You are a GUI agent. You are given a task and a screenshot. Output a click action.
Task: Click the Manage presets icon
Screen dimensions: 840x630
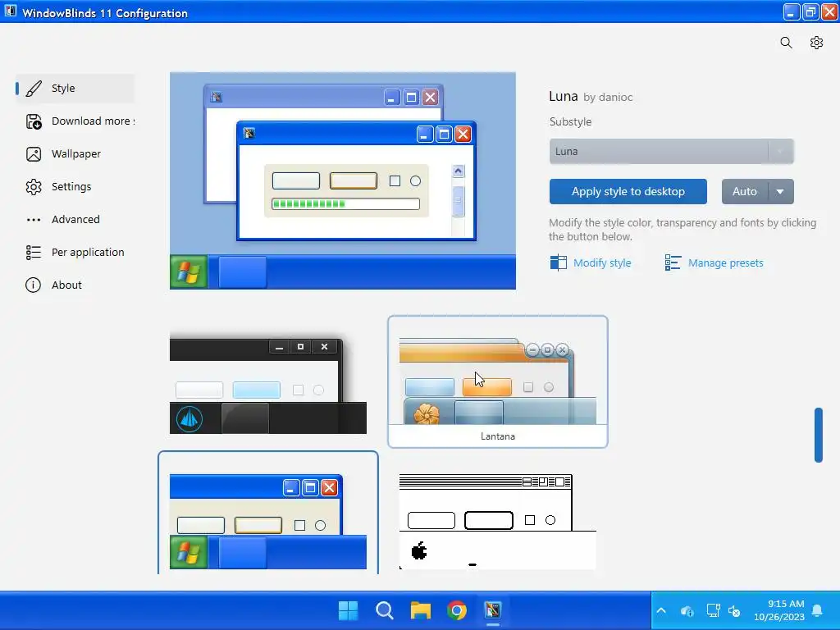tap(673, 262)
